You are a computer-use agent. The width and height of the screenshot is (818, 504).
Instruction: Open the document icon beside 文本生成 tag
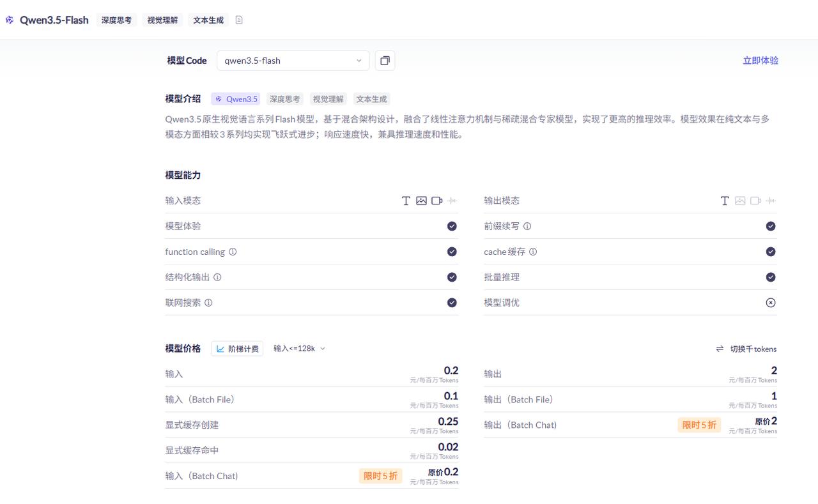click(239, 20)
